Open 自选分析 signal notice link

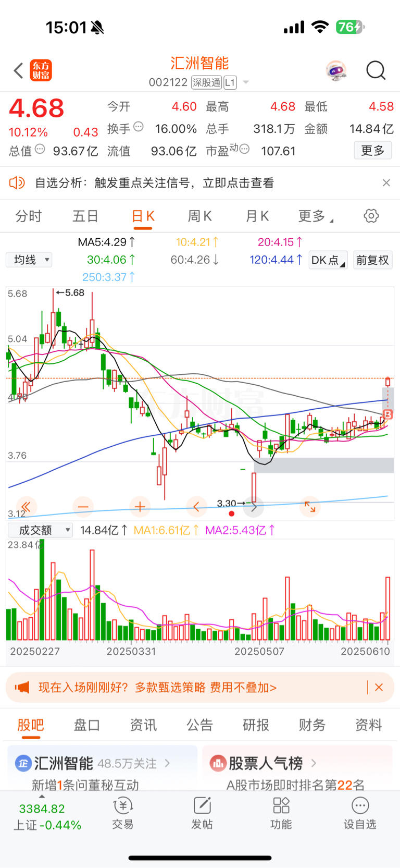point(154,182)
